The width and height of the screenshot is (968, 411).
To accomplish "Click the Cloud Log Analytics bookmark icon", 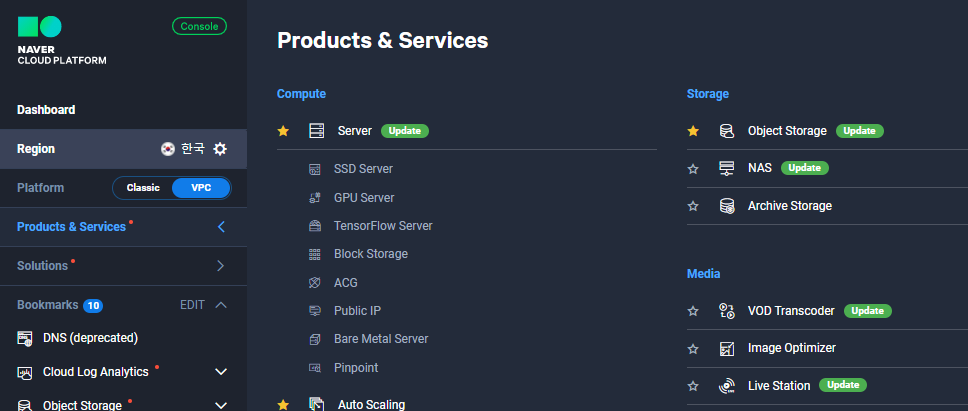I will (x=25, y=372).
